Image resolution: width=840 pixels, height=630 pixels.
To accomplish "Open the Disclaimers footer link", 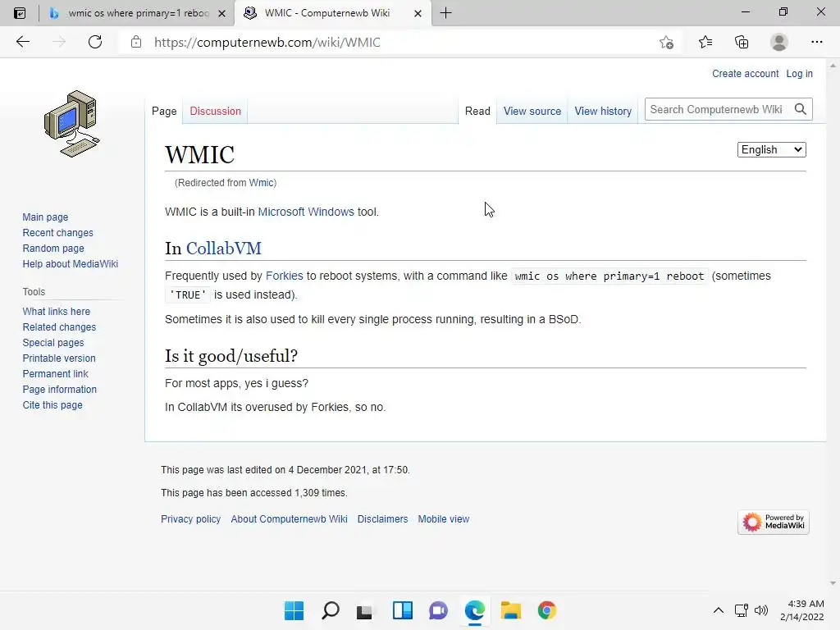I will click(382, 518).
